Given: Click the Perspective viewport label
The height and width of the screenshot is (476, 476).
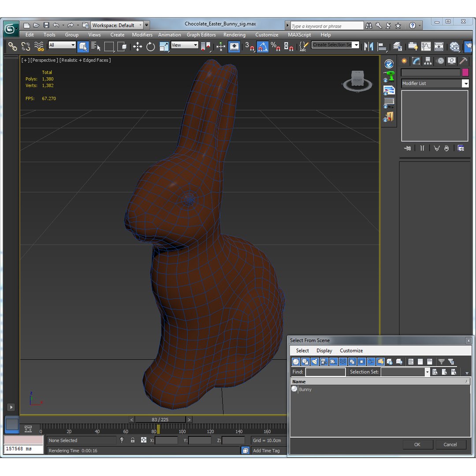Looking at the screenshot, I should click(x=45, y=60).
